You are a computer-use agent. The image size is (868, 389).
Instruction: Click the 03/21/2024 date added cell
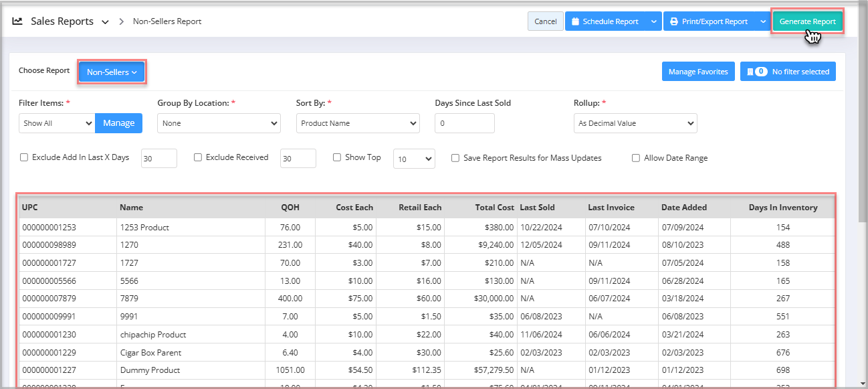click(694, 334)
